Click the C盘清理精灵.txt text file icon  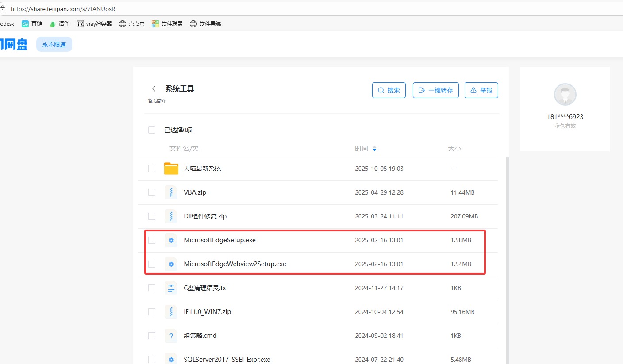click(171, 288)
